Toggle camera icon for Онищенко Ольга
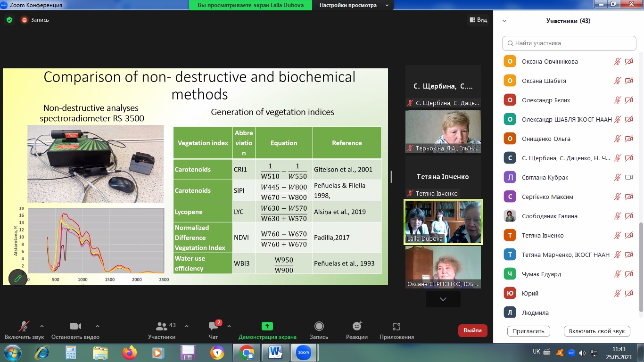 [x=628, y=139]
